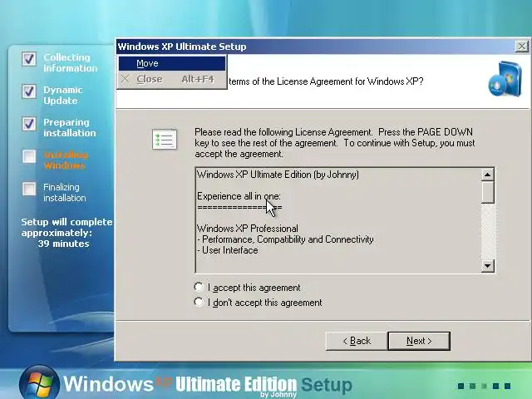
Task: Click the Collecting information checkbox
Action: point(29,59)
